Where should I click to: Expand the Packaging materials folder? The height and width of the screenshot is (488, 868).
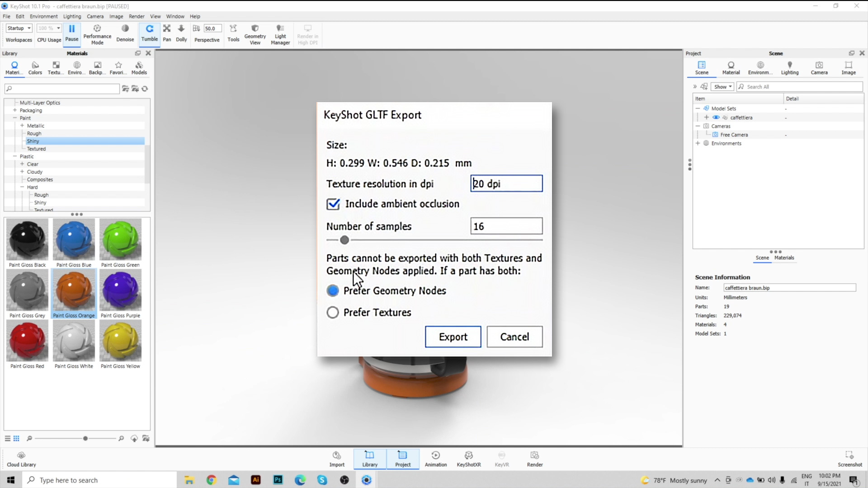[15, 110]
